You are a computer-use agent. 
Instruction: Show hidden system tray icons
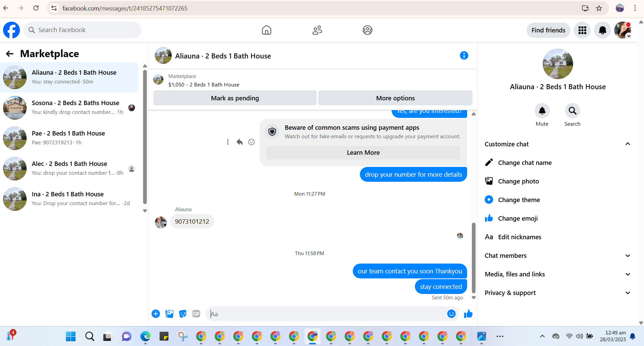click(x=542, y=336)
